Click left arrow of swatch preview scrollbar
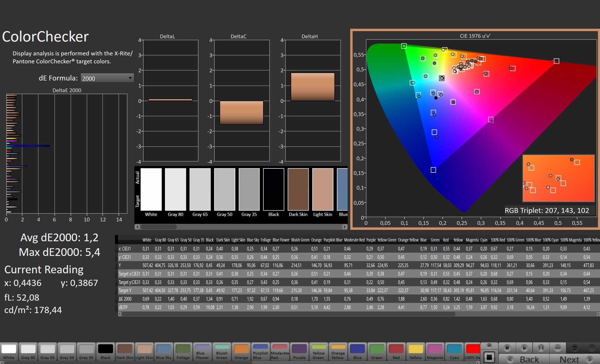This screenshot has height=364, width=600. (137, 227)
